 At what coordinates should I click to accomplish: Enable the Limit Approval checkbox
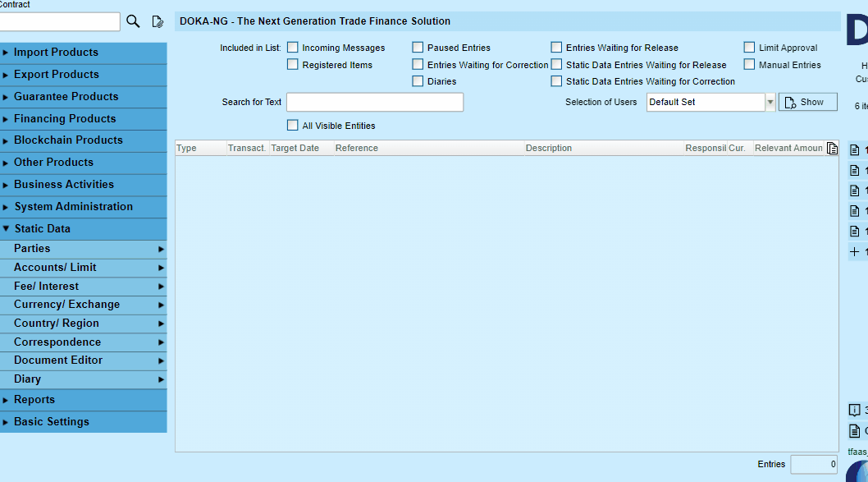(x=750, y=48)
